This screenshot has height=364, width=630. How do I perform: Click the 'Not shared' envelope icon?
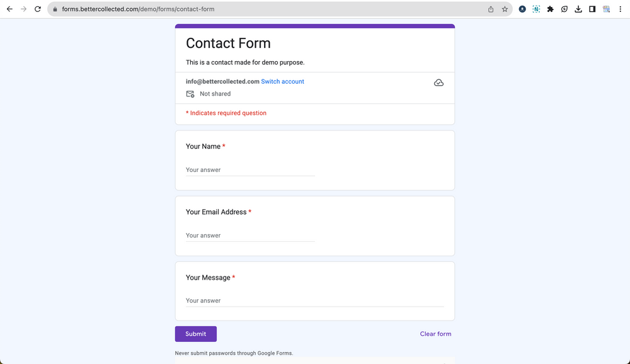(x=190, y=93)
